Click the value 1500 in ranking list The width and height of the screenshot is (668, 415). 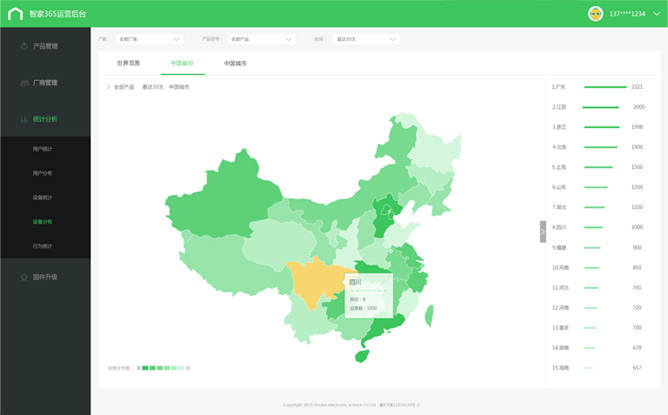(637, 167)
